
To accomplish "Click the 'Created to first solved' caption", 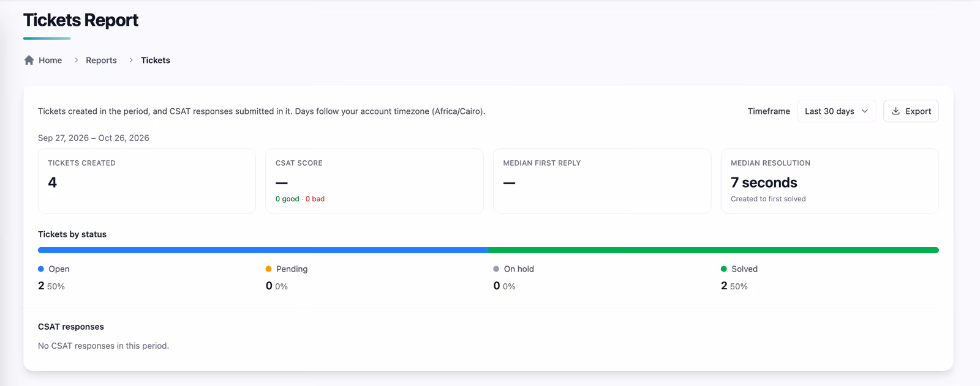I will pyautogui.click(x=768, y=199).
